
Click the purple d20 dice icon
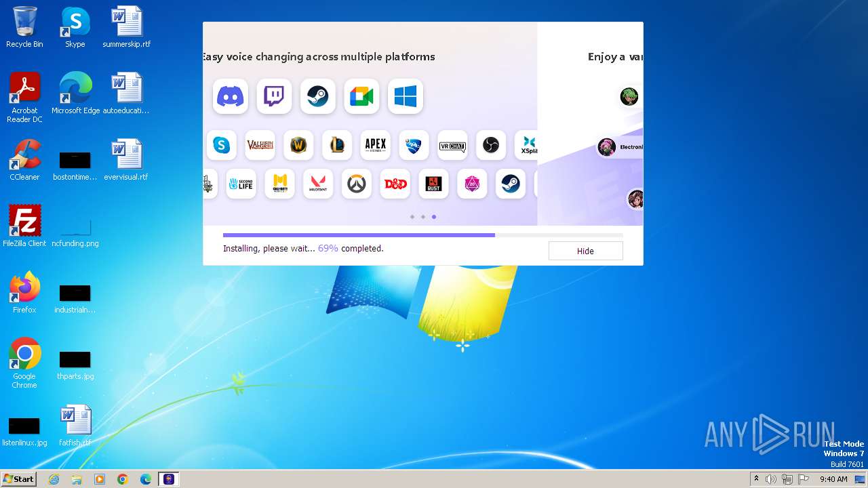pos(472,184)
